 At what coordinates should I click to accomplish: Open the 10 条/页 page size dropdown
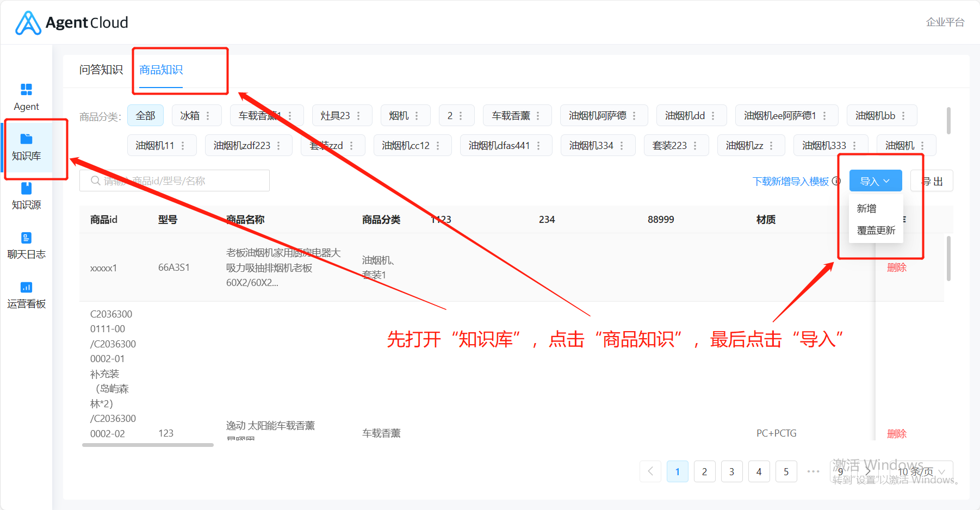921,471
